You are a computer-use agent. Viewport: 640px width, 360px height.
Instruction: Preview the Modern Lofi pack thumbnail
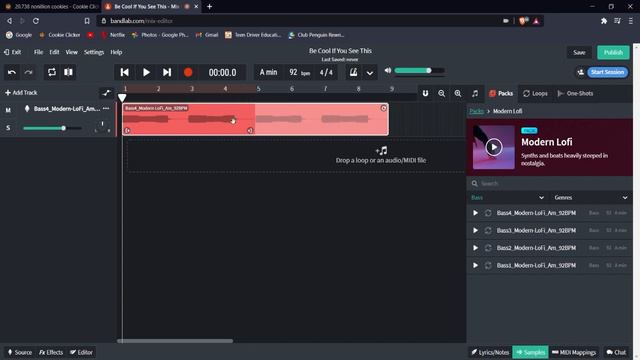tap(493, 147)
